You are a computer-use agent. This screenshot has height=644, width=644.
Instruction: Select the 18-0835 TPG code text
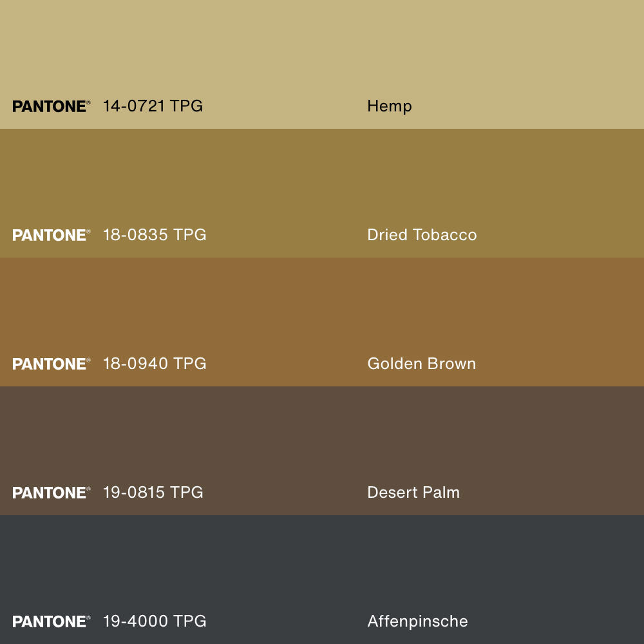[155, 235]
